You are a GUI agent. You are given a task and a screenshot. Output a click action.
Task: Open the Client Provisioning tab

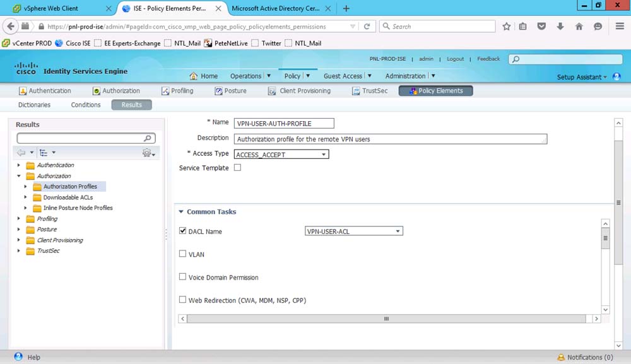(x=299, y=91)
